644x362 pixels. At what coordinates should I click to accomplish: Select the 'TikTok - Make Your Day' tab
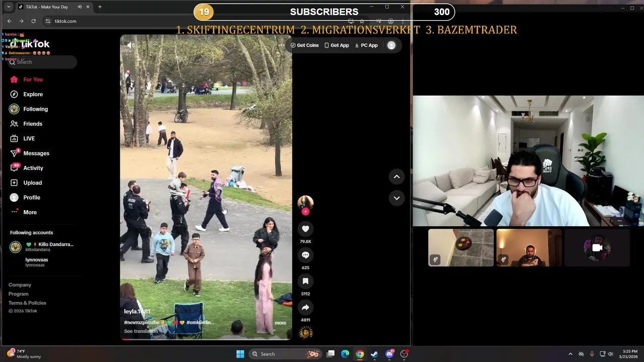point(54,7)
